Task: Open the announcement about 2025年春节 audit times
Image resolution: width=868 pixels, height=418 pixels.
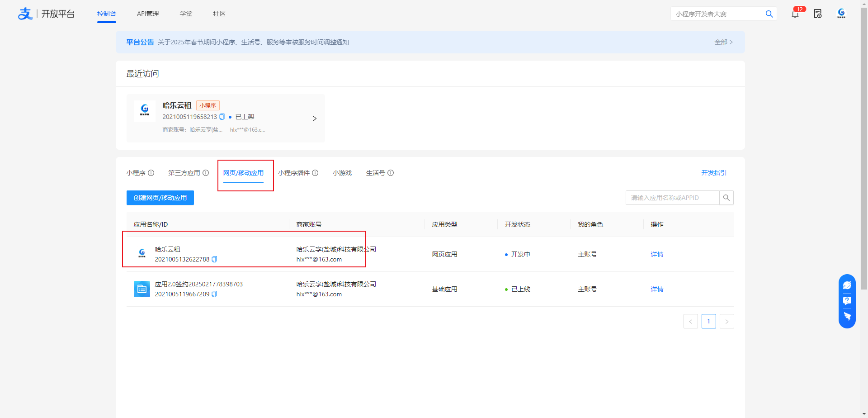Action: (x=253, y=42)
